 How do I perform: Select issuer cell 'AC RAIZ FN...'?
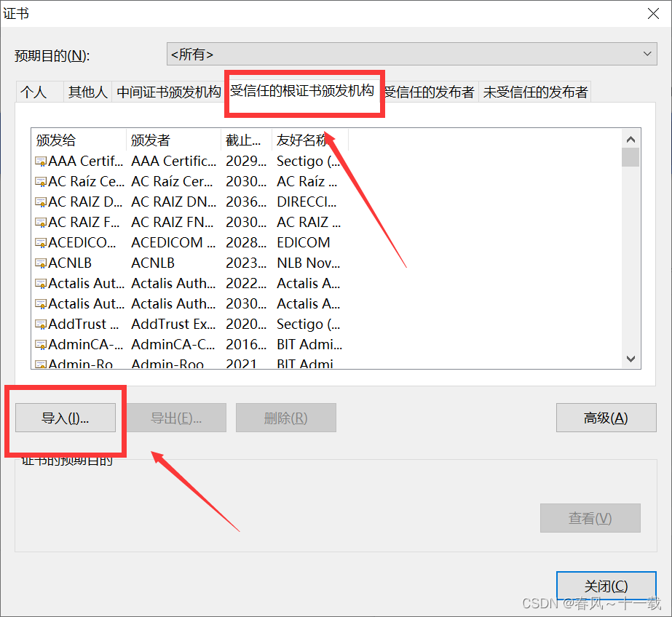point(173,223)
